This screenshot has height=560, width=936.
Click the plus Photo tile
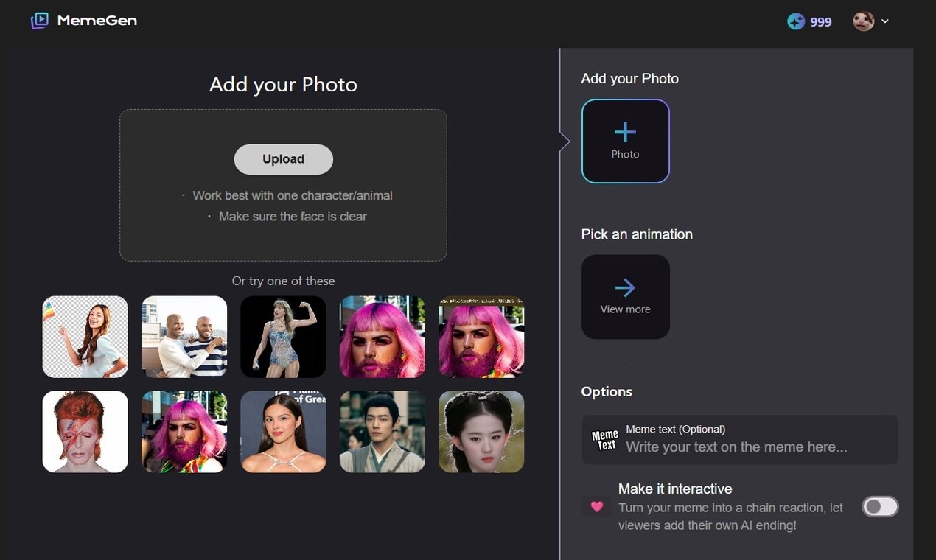coord(625,141)
